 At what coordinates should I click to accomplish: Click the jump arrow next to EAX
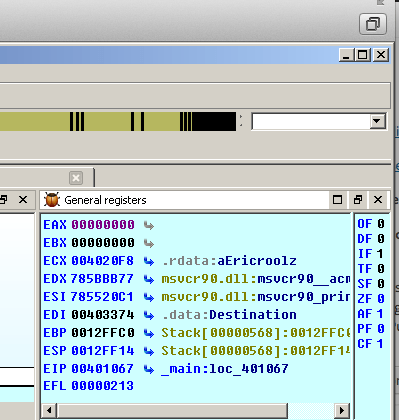149,226
